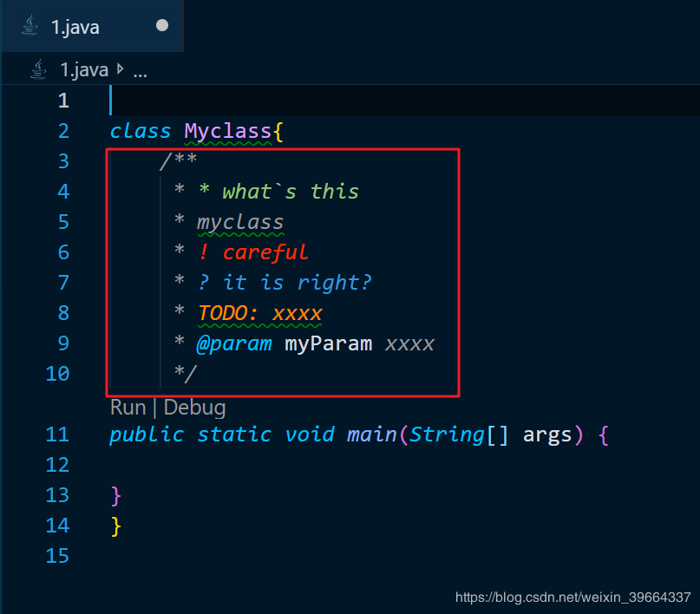Open the breadcrumb ellipsis symbol picker

pyautogui.click(x=139, y=71)
